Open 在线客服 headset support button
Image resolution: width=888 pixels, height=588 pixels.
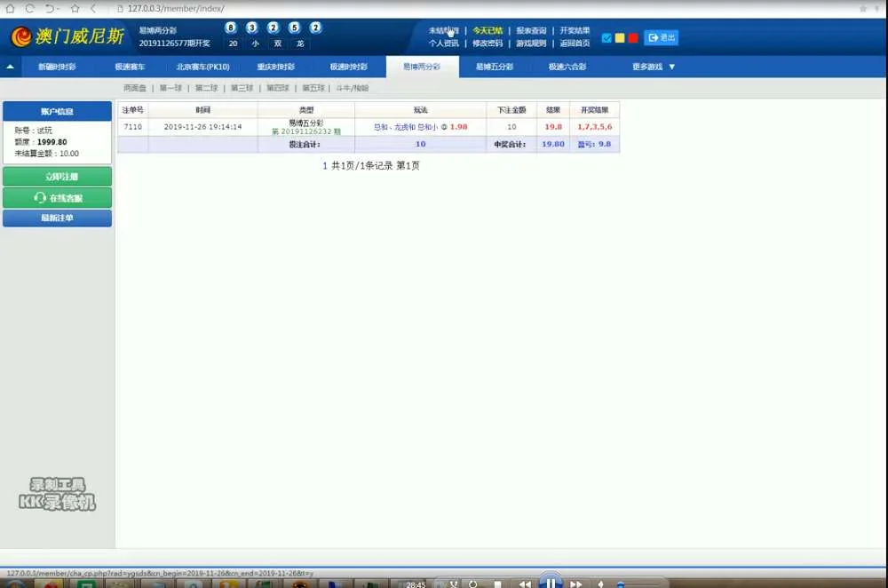[x=57, y=197]
